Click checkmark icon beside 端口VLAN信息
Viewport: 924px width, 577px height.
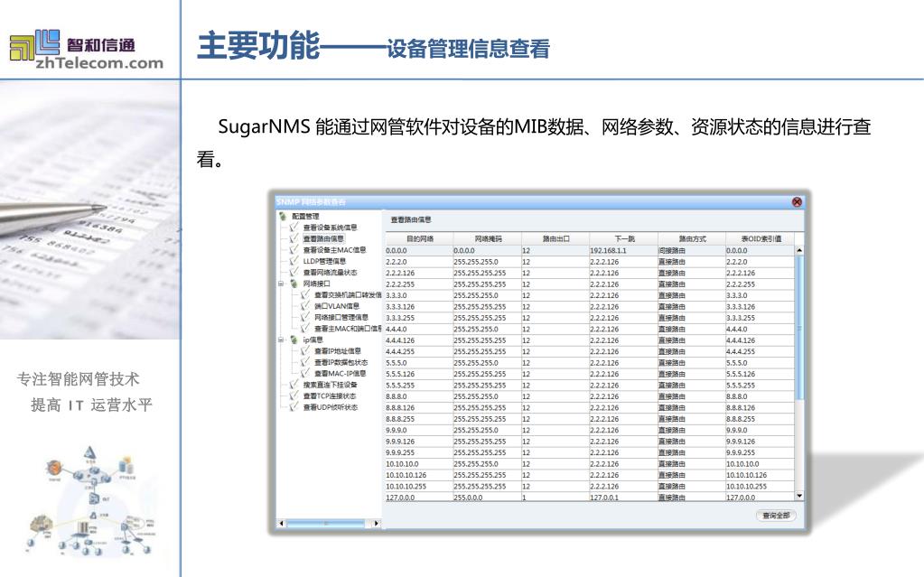click(x=305, y=306)
